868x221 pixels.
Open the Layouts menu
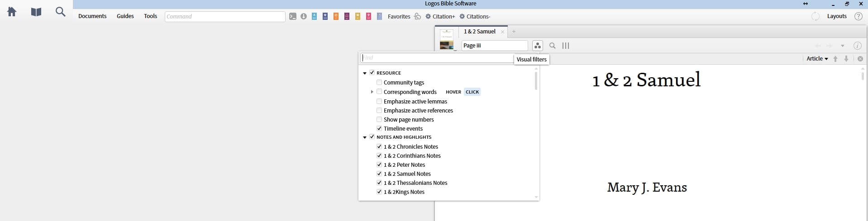837,16
